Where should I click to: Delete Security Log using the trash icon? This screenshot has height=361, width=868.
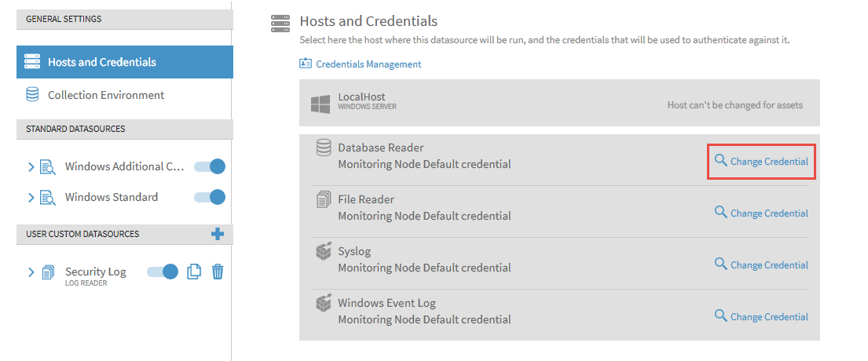tap(218, 272)
